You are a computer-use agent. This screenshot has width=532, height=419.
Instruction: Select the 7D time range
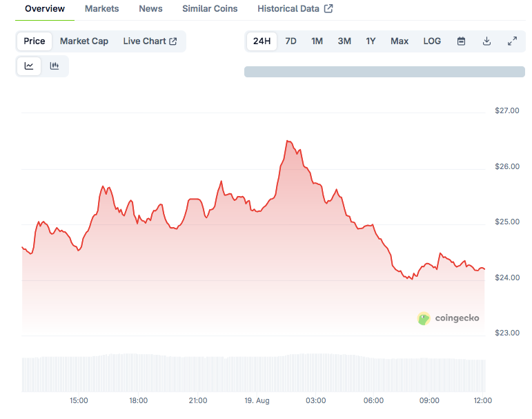point(290,41)
